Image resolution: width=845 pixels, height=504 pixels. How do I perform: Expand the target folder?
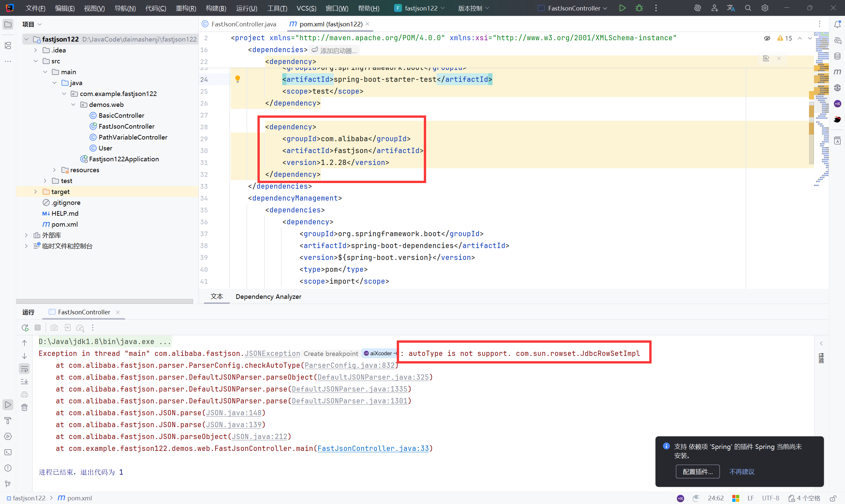point(35,192)
